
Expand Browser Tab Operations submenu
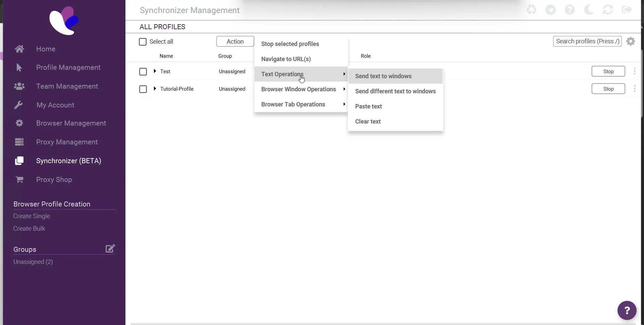click(x=301, y=104)
